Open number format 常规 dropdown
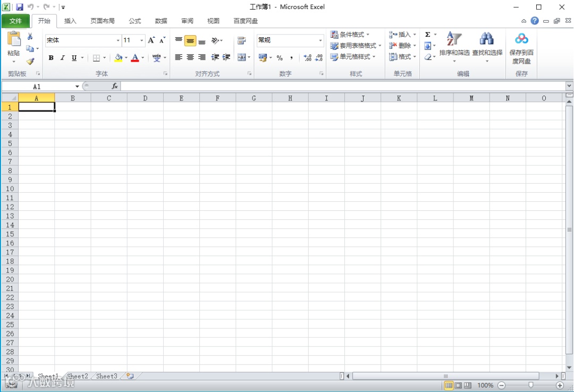574x392 pixels. [x=320, y=40]
